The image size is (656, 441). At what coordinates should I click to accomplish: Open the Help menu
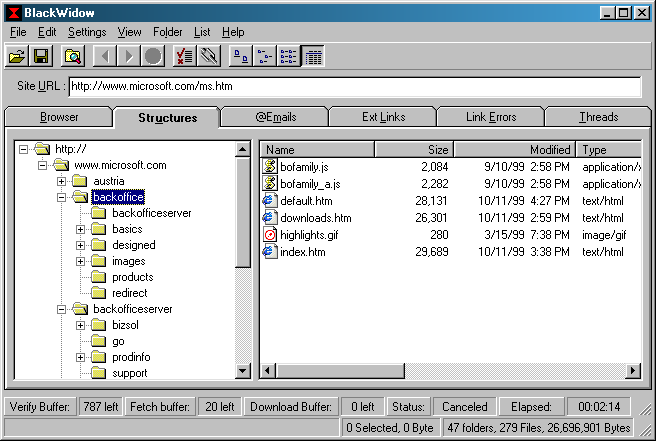point(233,32)
